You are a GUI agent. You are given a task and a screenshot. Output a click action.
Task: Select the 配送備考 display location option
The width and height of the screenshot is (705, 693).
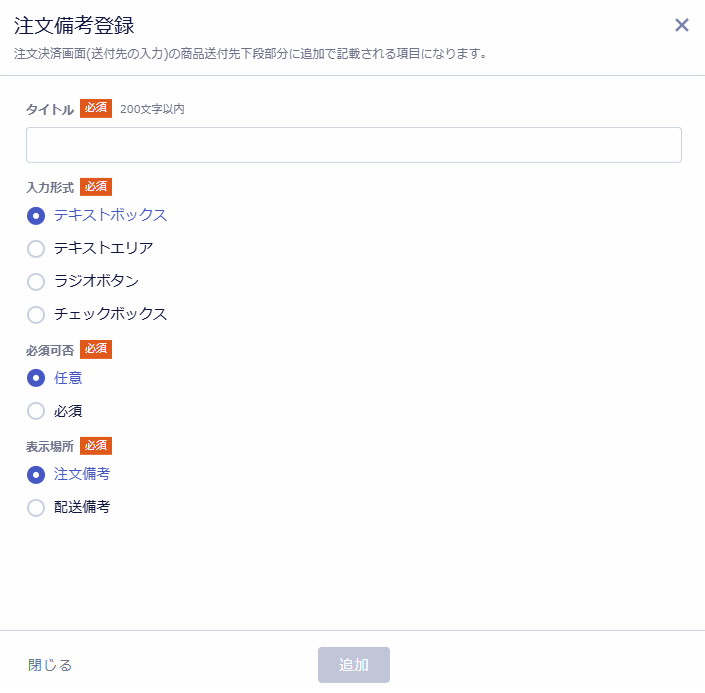pyautogui.click(x=36, y=508)
